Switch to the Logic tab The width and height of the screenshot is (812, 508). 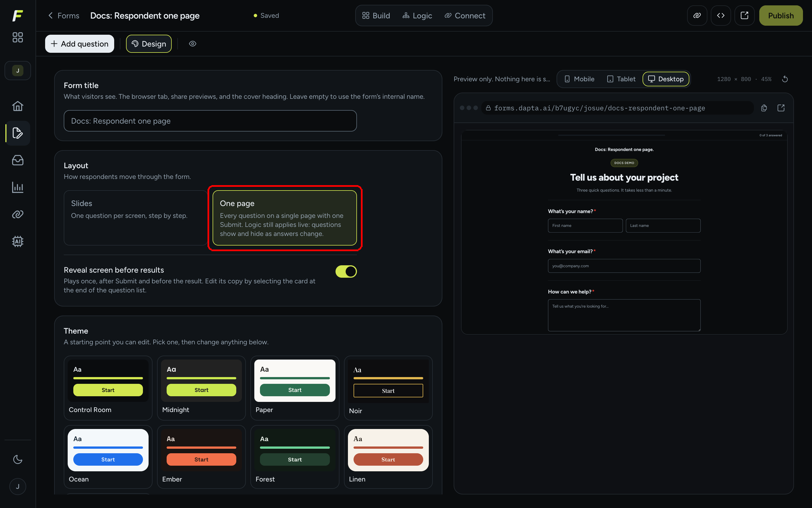tap(417, 16)
